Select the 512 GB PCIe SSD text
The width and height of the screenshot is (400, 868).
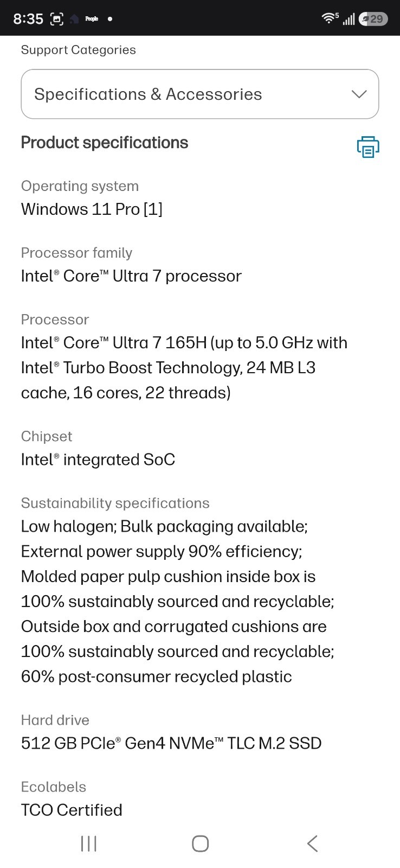[171, 743]
